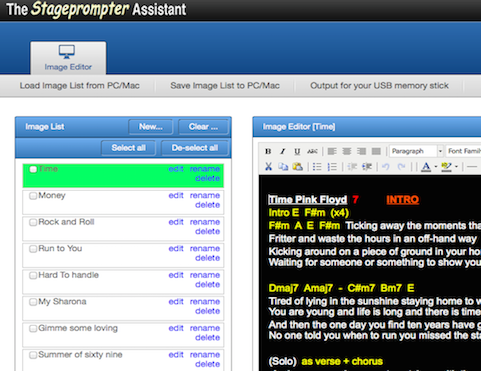Image resolution: width=481 pixels, height=371 pixels.
Task: Center align text
Action: (347, 151)
